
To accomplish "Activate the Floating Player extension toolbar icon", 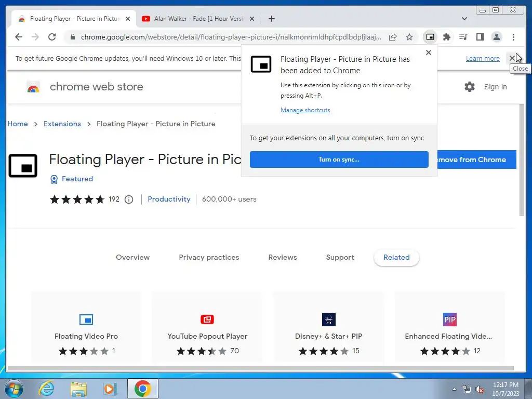I will 430,37.
